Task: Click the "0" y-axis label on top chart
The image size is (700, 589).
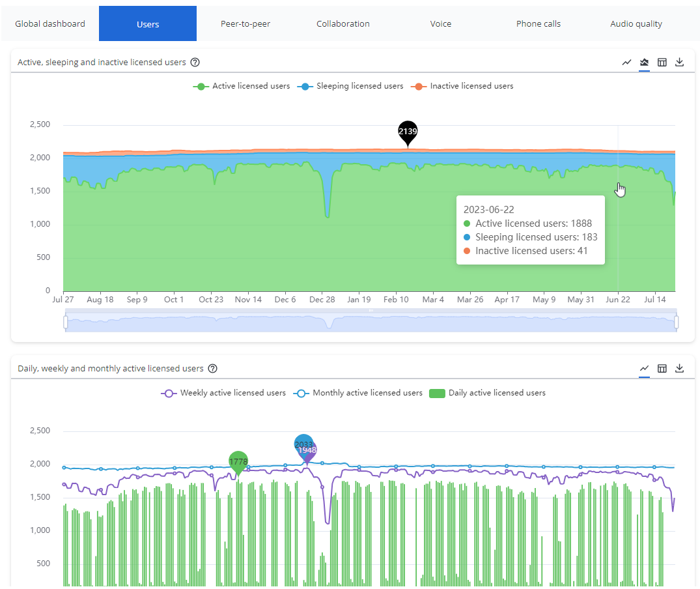Action: [48, 290]
